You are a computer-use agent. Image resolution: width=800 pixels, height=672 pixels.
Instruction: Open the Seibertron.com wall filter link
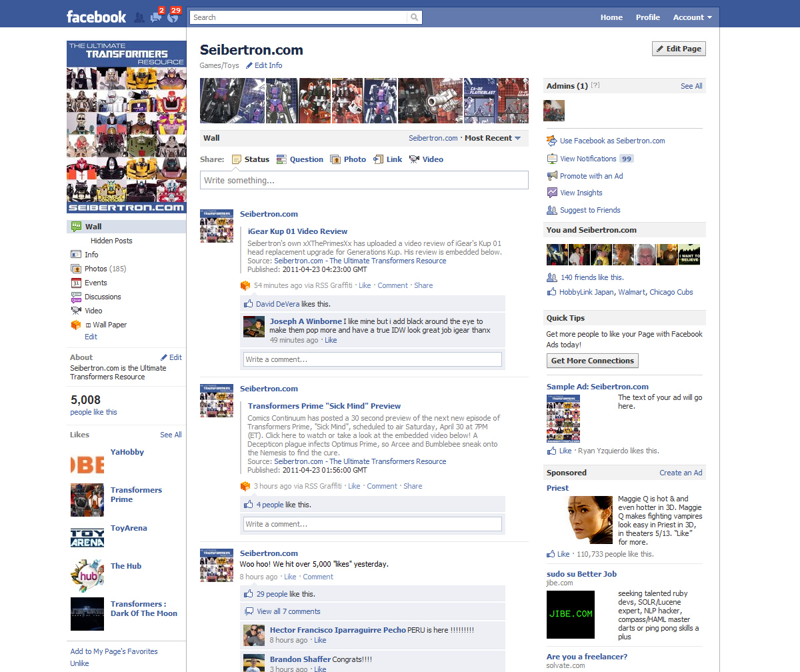[x=433, y=138]
